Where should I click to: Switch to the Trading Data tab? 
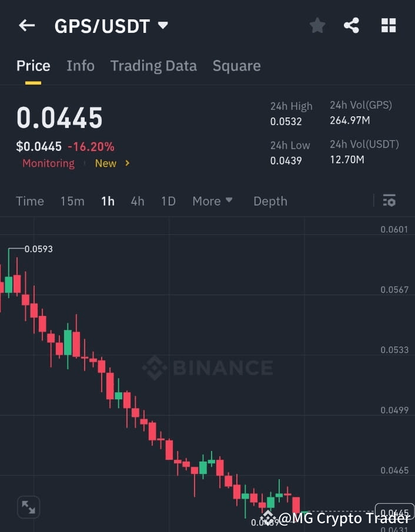153,66
